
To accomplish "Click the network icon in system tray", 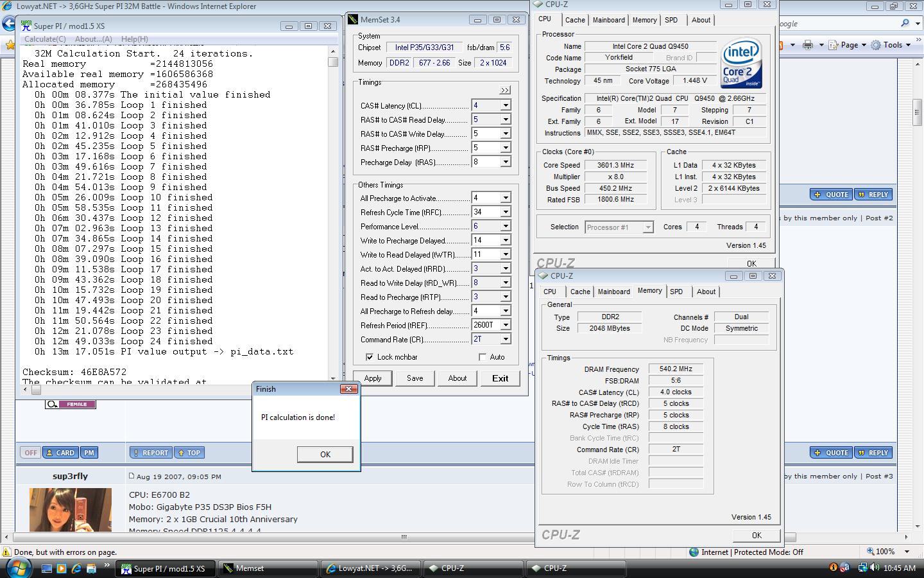I will tap(862, 568).
